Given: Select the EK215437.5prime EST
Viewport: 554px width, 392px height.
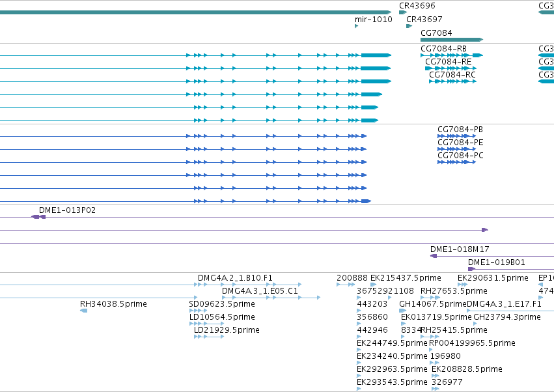Looking at the screenshot, I should (x=374, y=284).
